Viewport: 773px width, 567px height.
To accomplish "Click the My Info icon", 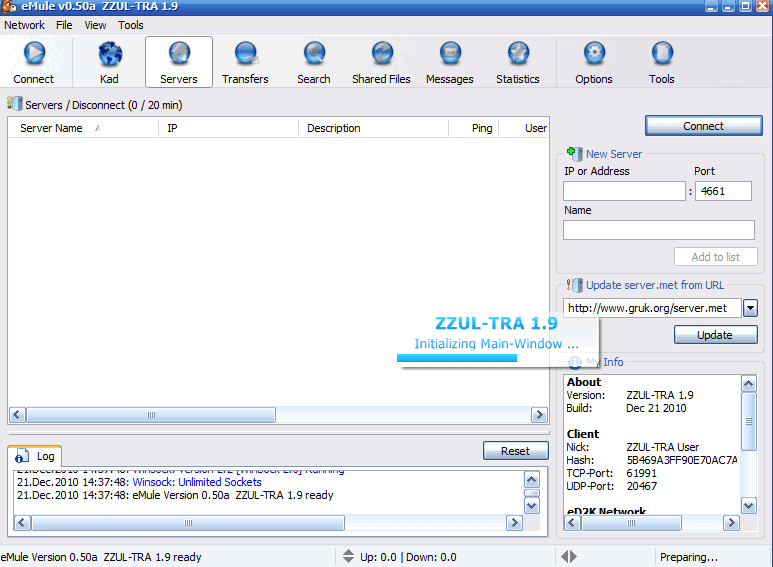I will pyautogui.click(x=574, y=362).
